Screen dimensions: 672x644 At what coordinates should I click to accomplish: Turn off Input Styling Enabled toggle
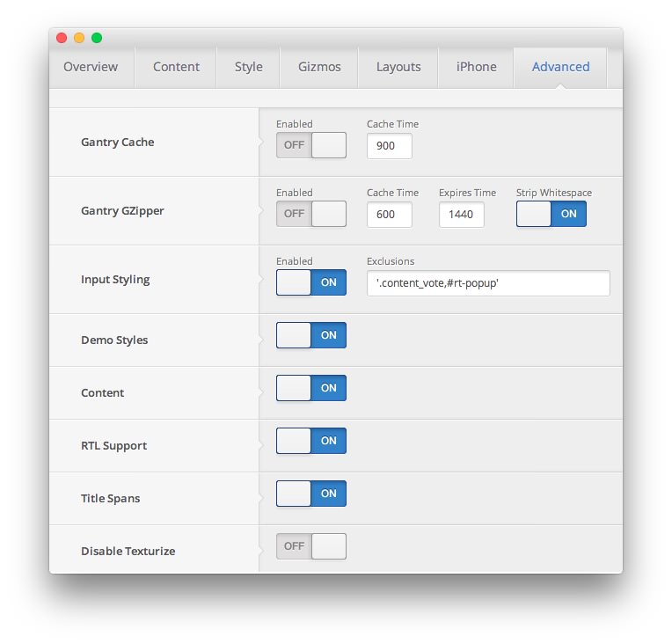pos(311,282)
